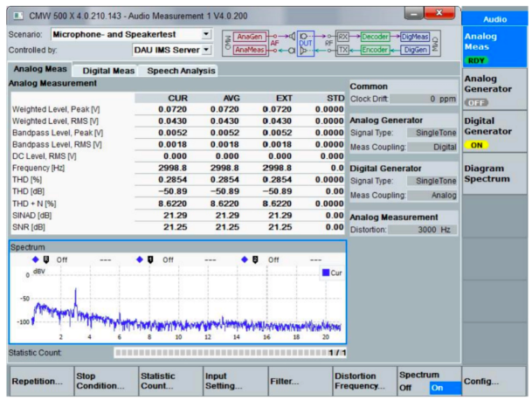Select Analog Generator Meas Coupling Digital field
Image resolution: width=532 pixels, height=407 pixels.
pyautogui.click(x=432, y=147)
